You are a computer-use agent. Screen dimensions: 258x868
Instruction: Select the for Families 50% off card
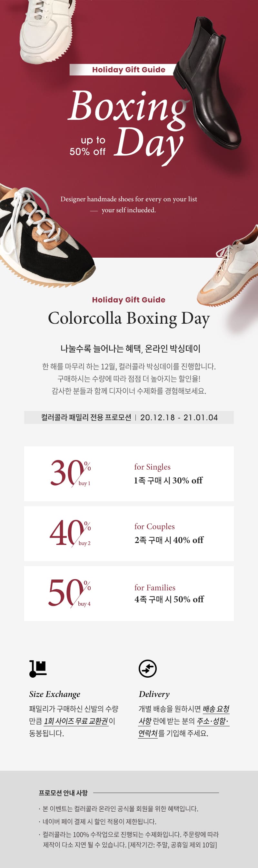pyautogui.click(x=129, y=594)
